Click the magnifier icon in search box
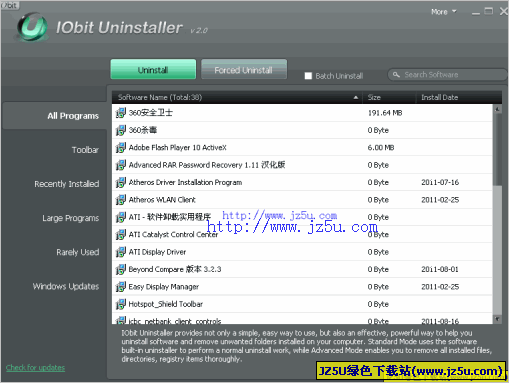509x383 pixels. point(396,75)
